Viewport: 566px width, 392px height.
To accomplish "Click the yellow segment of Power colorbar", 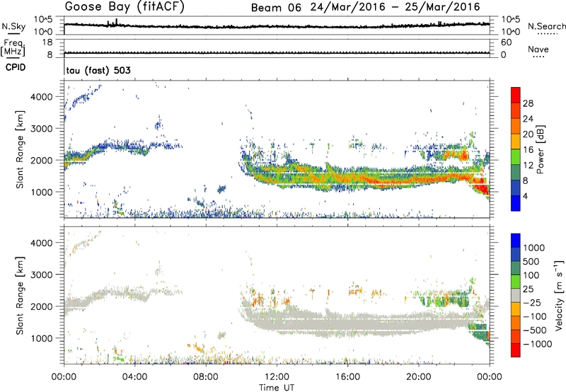I will click(516, 141).
